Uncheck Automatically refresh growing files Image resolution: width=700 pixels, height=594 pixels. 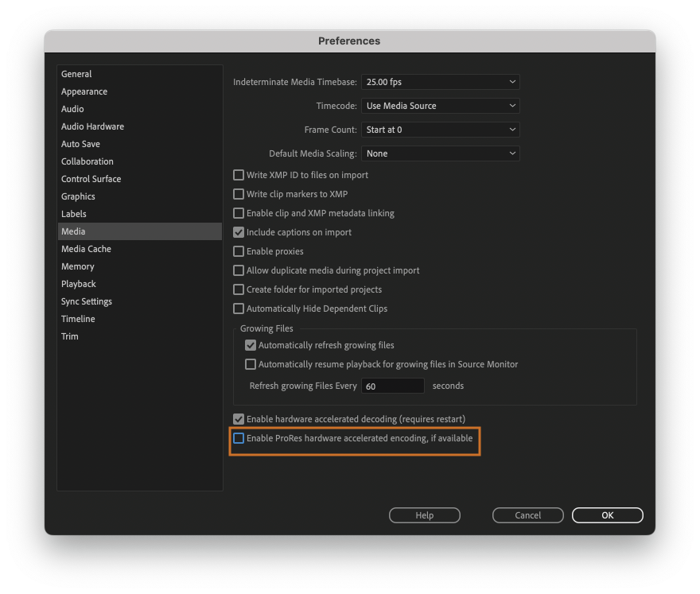[x=251, y=345]
